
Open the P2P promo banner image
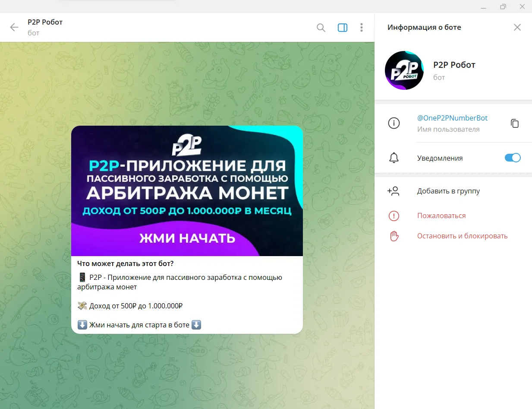coord(187,191)
